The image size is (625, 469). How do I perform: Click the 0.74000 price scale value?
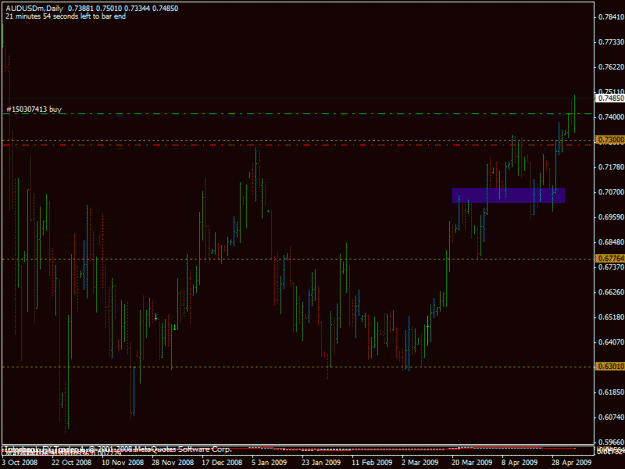pos(611,117)
